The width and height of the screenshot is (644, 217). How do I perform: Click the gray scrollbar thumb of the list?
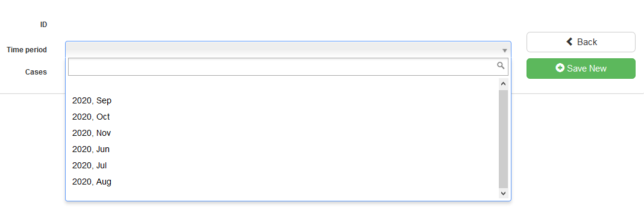click(504, 139)
